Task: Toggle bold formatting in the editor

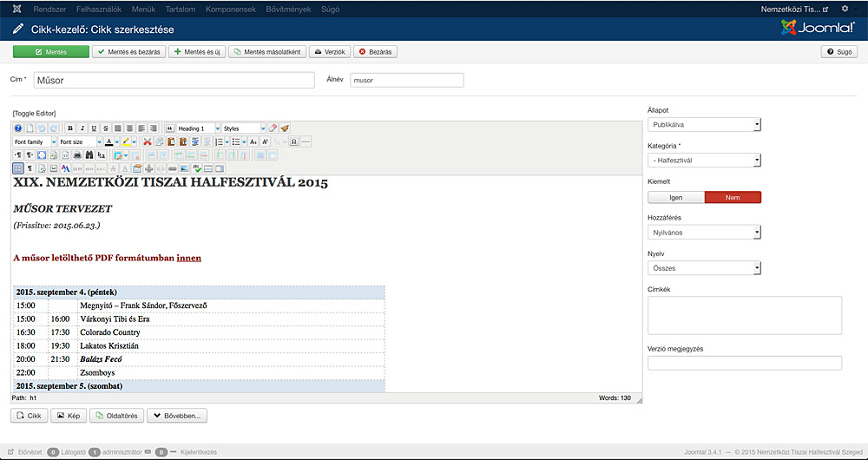Action: [70, 128]
